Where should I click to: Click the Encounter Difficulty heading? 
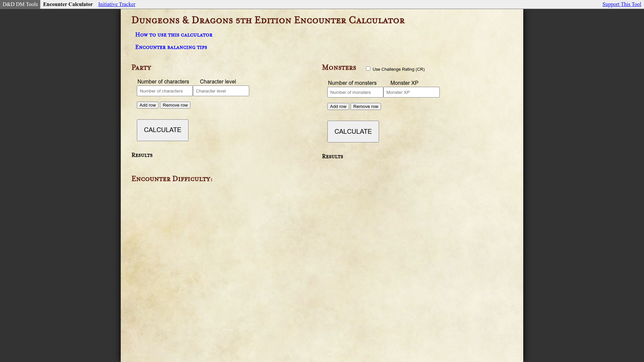(172, 179)
